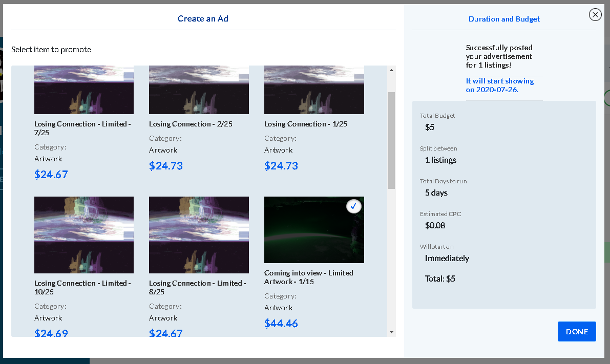Select the Losing Connection - 1/25 thumbnail
Viewport: 610px width, 364px height.
(314, 90)
